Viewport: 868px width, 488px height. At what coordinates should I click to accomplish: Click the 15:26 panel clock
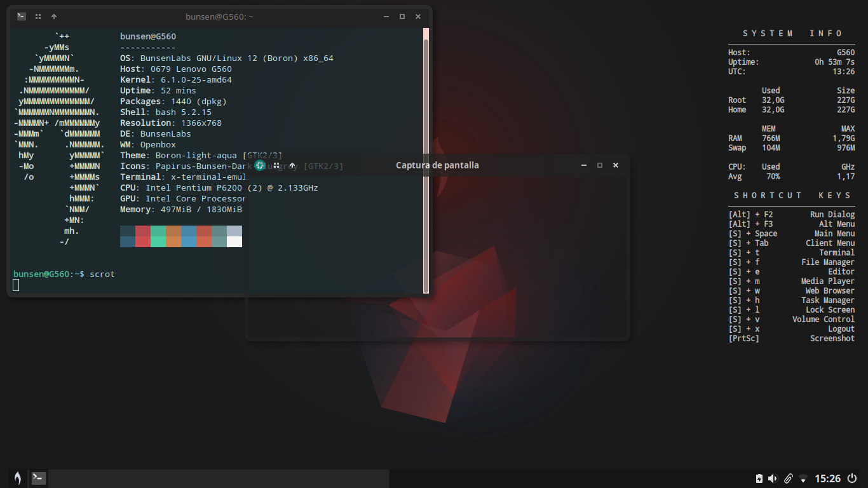(828, 478)
